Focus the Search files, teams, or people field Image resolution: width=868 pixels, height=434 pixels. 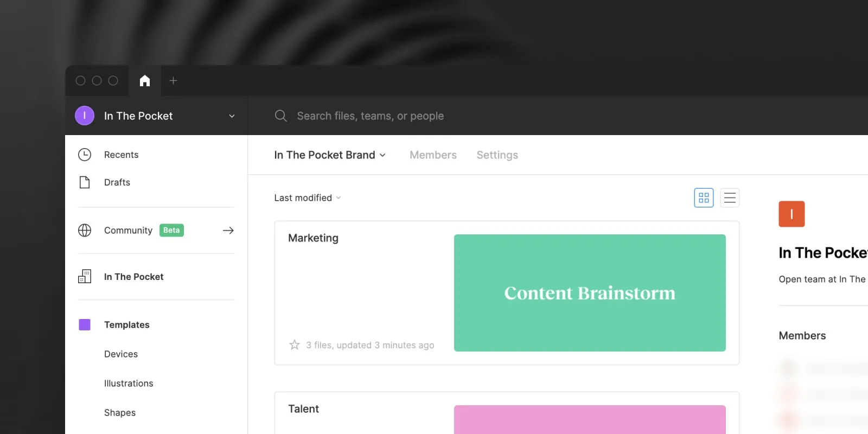tap(371, 116)
